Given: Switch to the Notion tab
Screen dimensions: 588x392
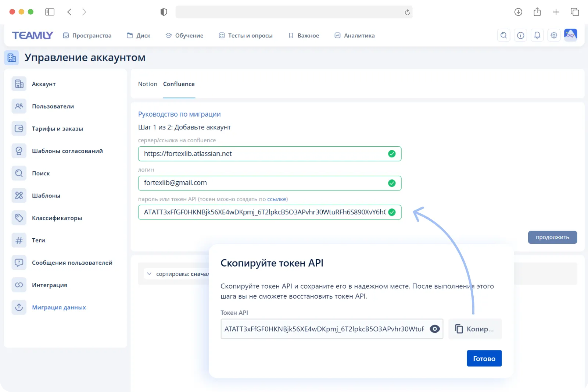Looking at the screenshot, I should point(148,84).
